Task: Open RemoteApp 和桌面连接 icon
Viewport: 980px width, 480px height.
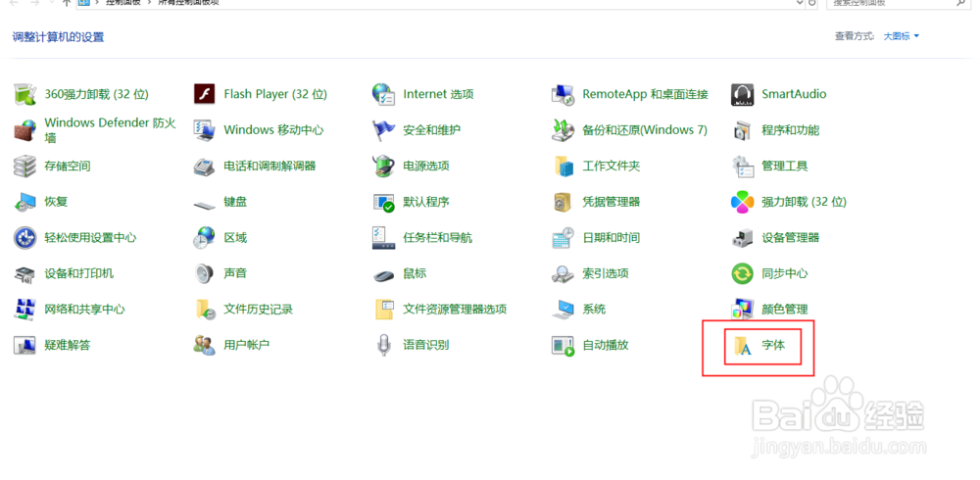Action: pyautogui.click(x=563, y=94)
